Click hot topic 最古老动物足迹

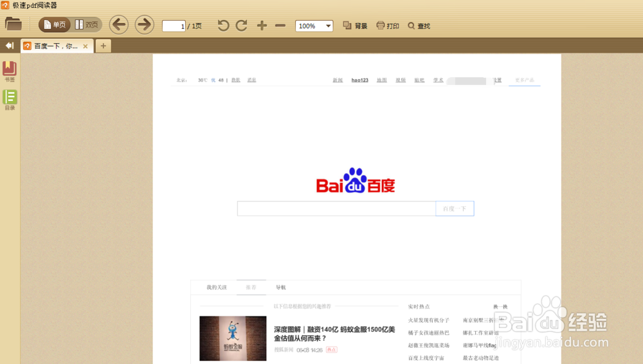click(x=481, y=358)
